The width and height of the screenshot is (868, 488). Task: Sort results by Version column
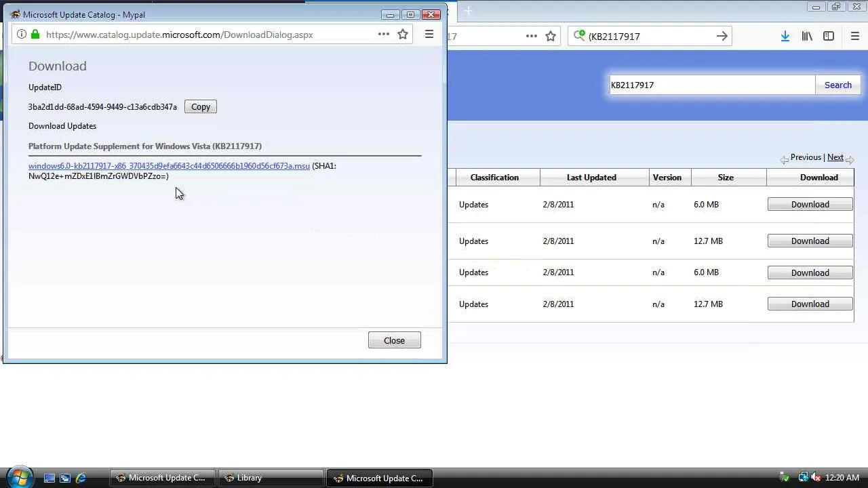[x=667, y=178]
